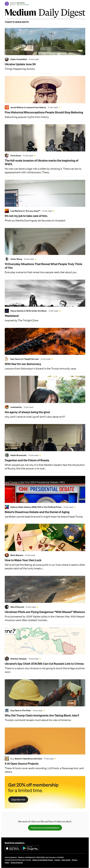Open Dylan Combellick's author avatar

7,59
